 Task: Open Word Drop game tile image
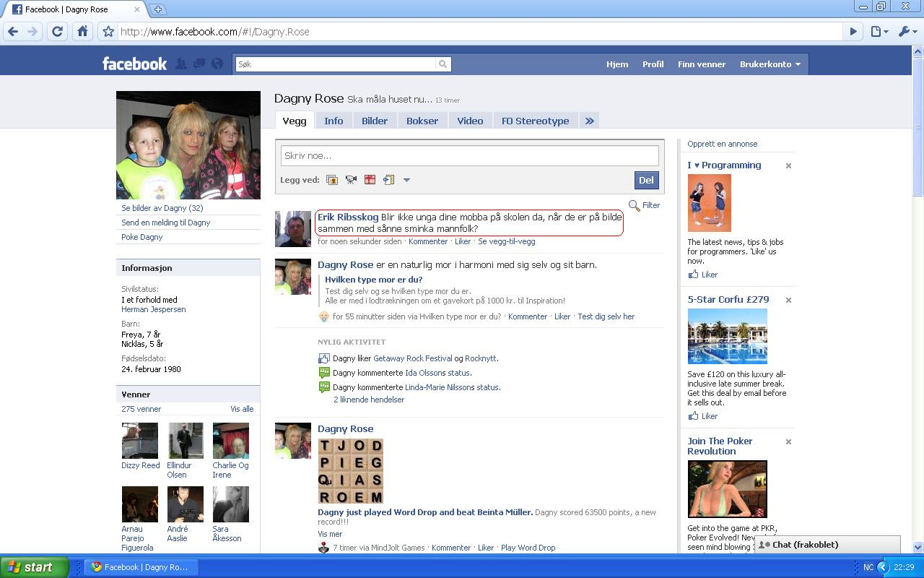coord(351,471)
